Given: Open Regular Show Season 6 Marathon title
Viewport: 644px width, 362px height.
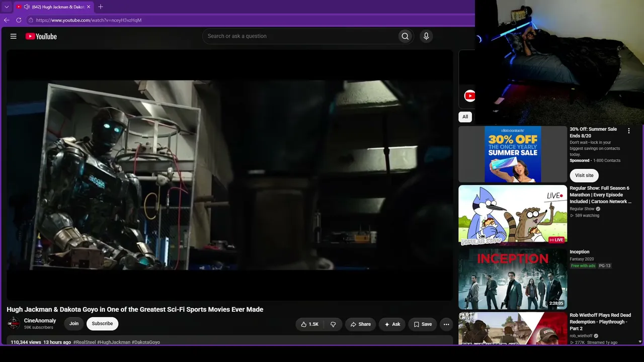Looking at the screenshot, I should 600,195.
